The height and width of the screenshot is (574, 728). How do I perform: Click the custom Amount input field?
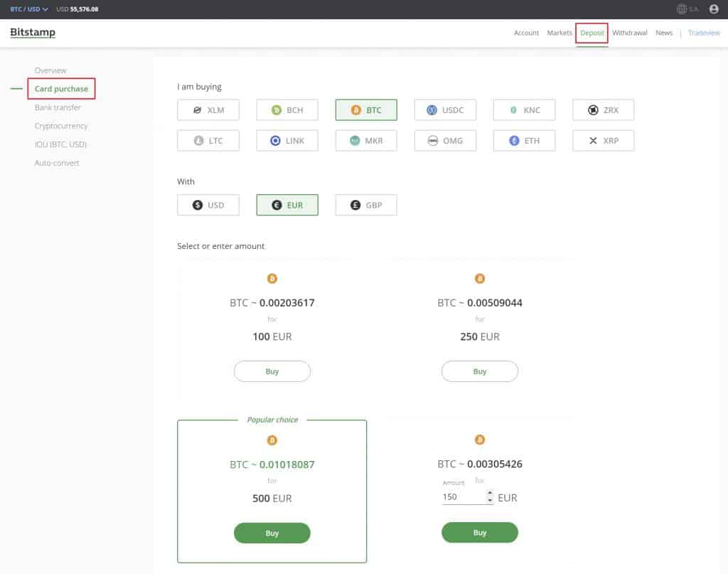click(462, 497)
